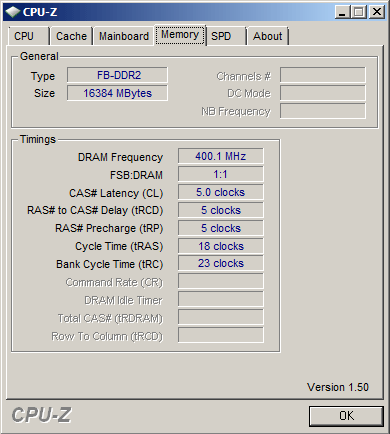This screenshot has width=390, height=434.
Task: Click the Memory tab
Action: click(x=180, y=35)
